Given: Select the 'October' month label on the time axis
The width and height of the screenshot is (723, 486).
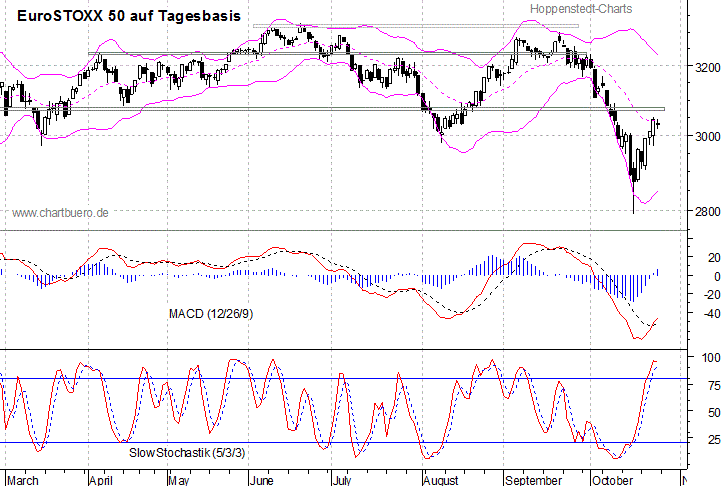Looking at the screenshot, I should 612,480.
